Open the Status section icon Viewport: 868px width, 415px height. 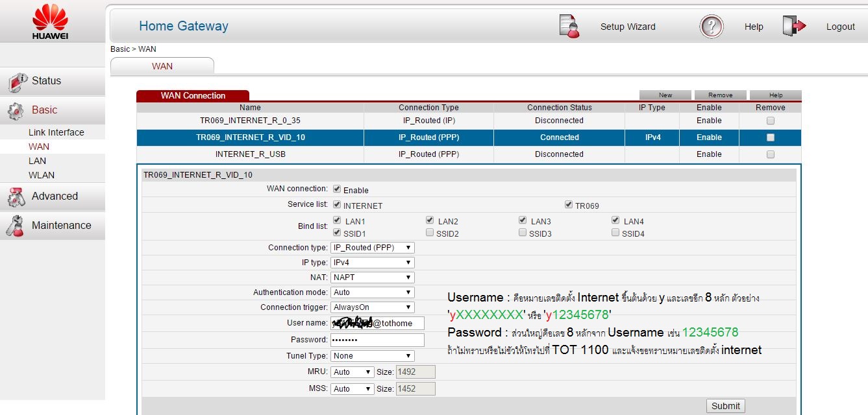click(18, 82)
